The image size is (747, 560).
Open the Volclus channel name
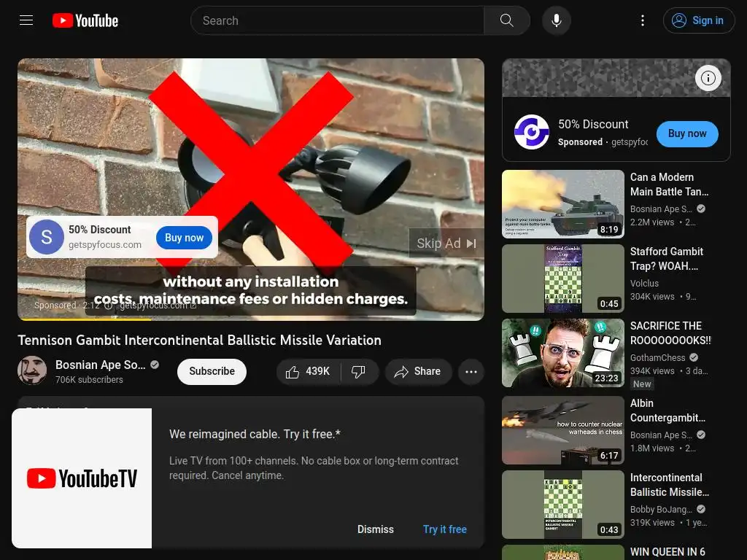point(645,284)
